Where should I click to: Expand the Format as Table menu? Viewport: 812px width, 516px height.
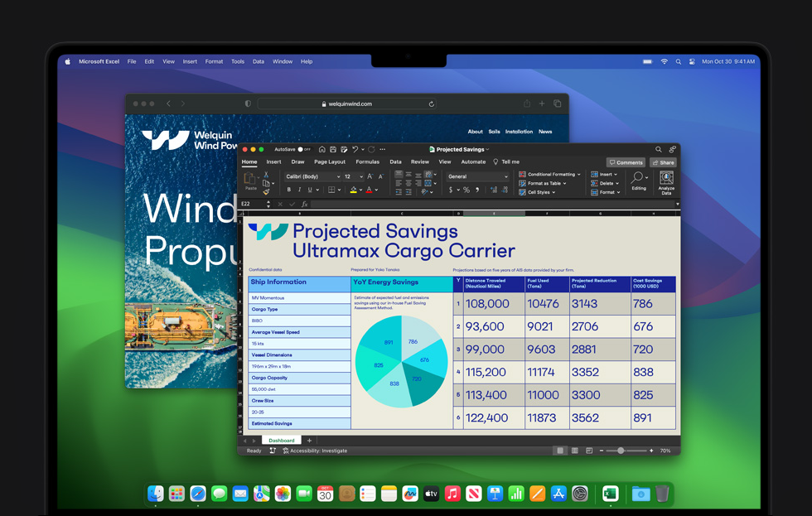point(543,183)
